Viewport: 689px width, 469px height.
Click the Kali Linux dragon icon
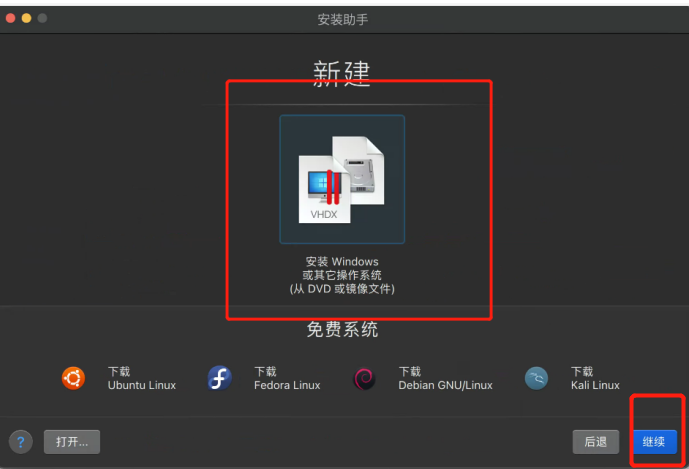[537, 378]
